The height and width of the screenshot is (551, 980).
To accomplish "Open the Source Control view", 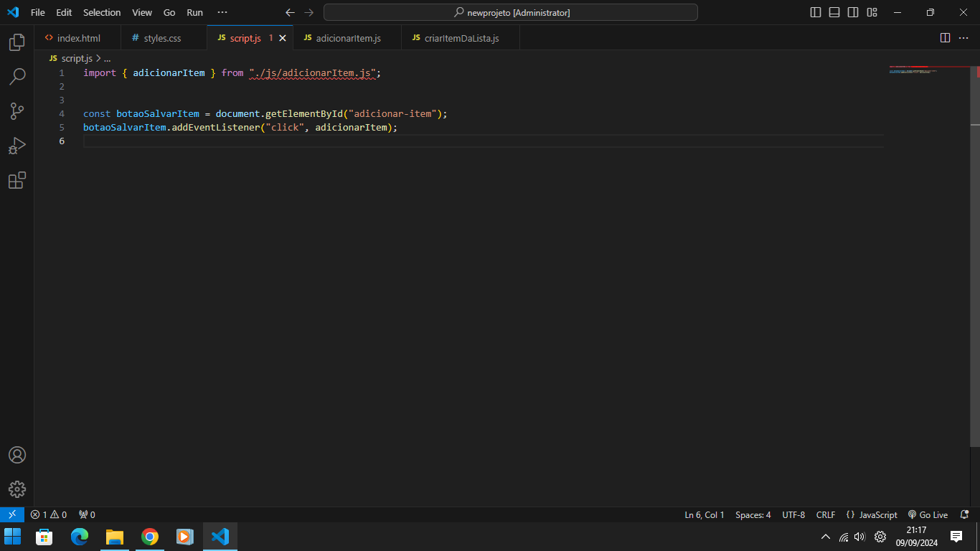I will click(x=17, y=111).
